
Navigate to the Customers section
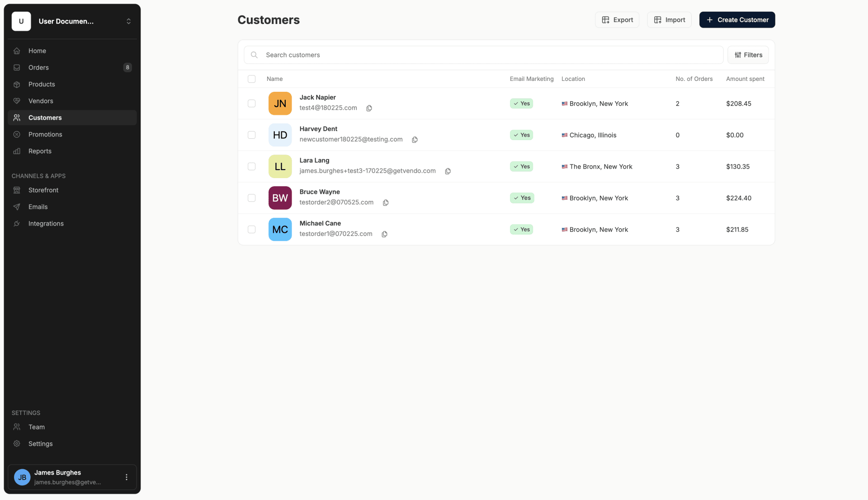[45, 118]
